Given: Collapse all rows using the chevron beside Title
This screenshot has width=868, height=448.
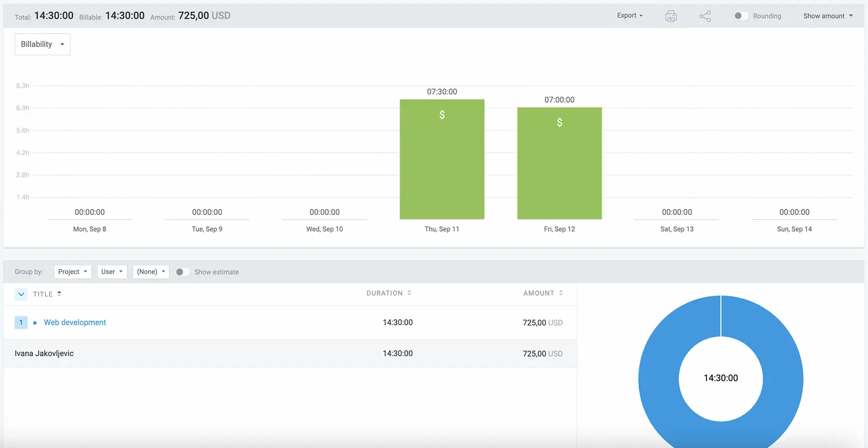Looking at the screenshot, I should (x=21, y=294).
